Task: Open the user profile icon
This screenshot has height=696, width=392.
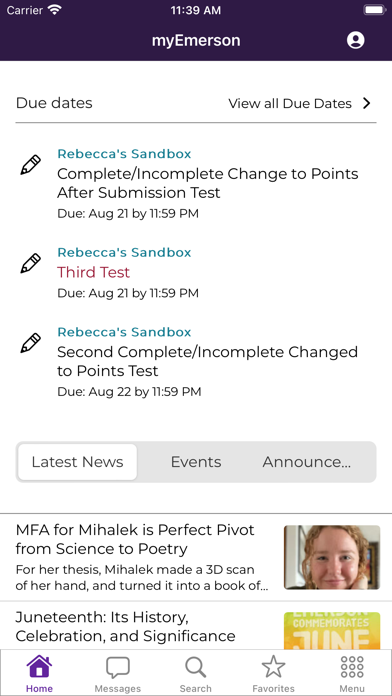Action: [355, 40]
